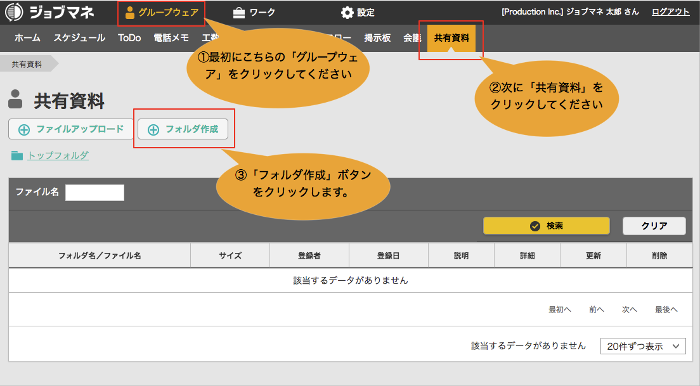Image resolution: width=700 pixels, height=386 pixels.
Task: Click the サイズ column header
Action: pos(230,256)
